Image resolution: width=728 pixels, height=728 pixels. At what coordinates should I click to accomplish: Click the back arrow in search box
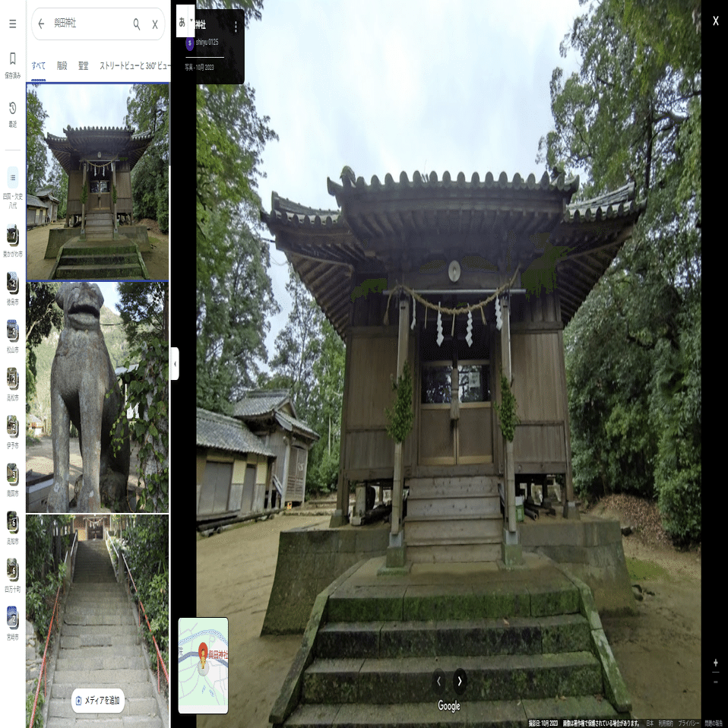pos(41,24)
